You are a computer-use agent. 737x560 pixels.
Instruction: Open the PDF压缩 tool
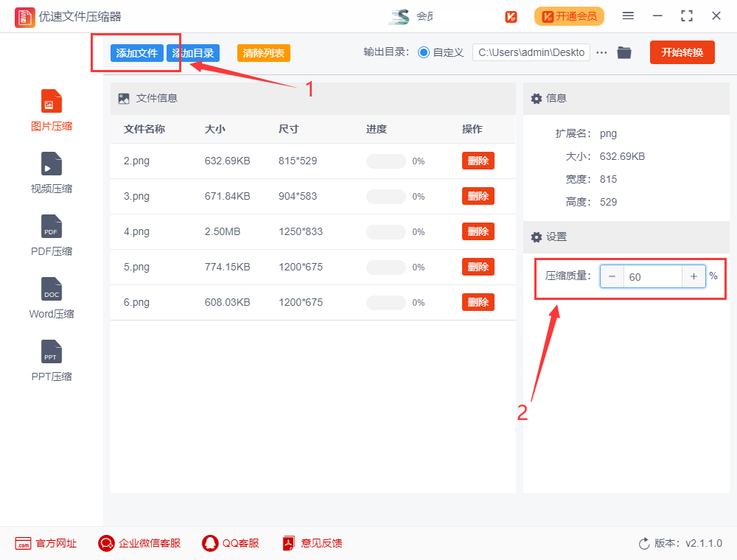[51, 236]
